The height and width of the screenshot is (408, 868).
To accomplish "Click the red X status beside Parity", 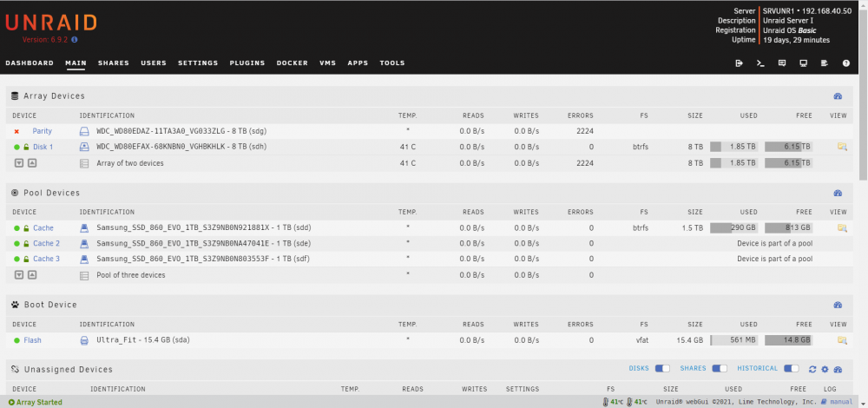I will 16,131.
